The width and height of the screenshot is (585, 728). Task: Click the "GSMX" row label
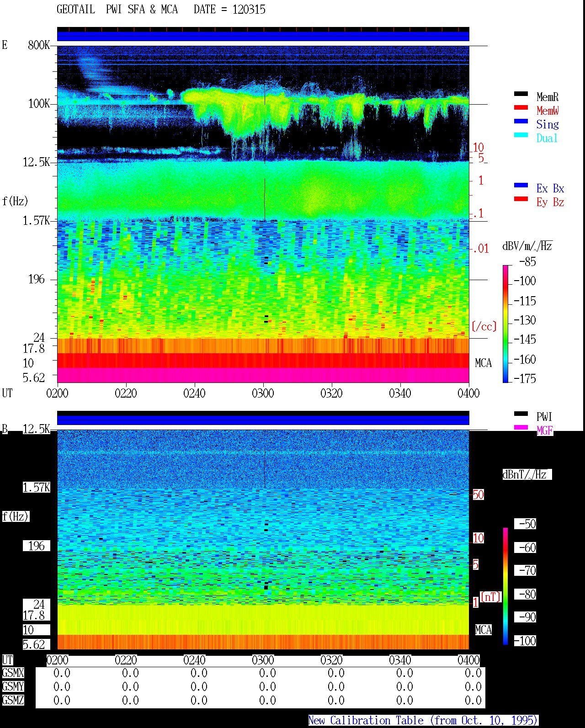(x=13, y=673)
